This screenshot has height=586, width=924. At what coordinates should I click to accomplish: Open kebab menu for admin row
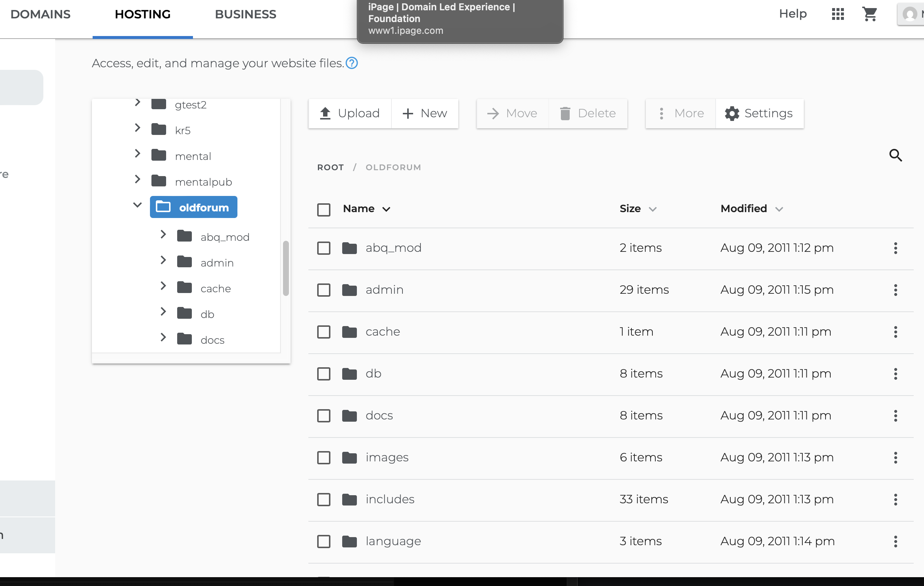point(895,290)
